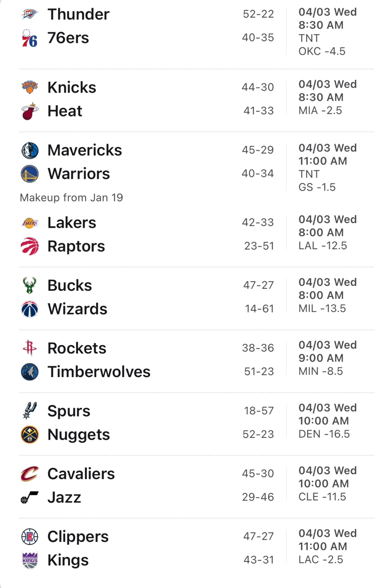374x588 pixels.
Task: Tap the Dallas Mavericks logo
Action: pos(30,150)
